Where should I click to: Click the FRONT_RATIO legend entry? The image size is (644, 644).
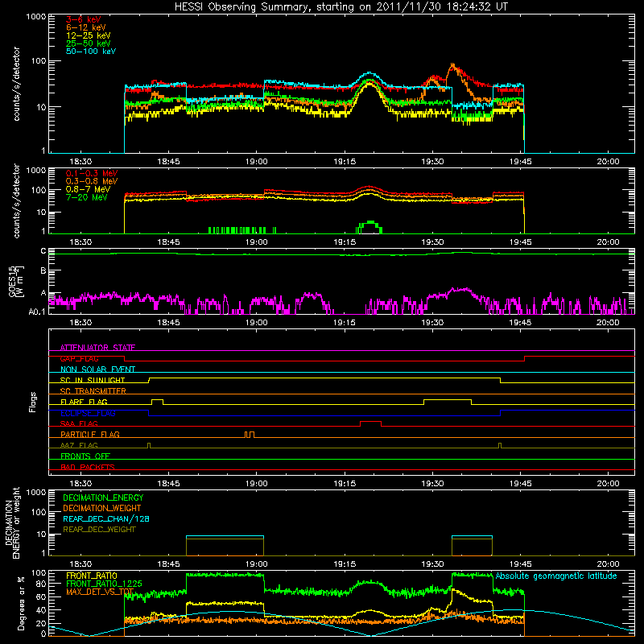click(x=92, y=576)
